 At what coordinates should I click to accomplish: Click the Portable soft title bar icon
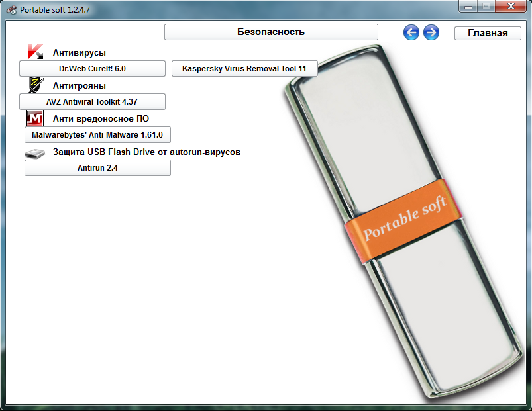pos(11,10)
